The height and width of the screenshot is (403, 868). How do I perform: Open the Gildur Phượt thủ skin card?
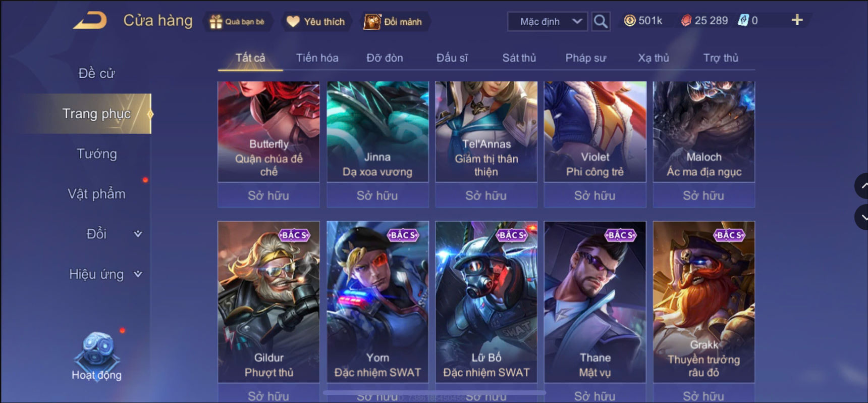coord(268,302)
